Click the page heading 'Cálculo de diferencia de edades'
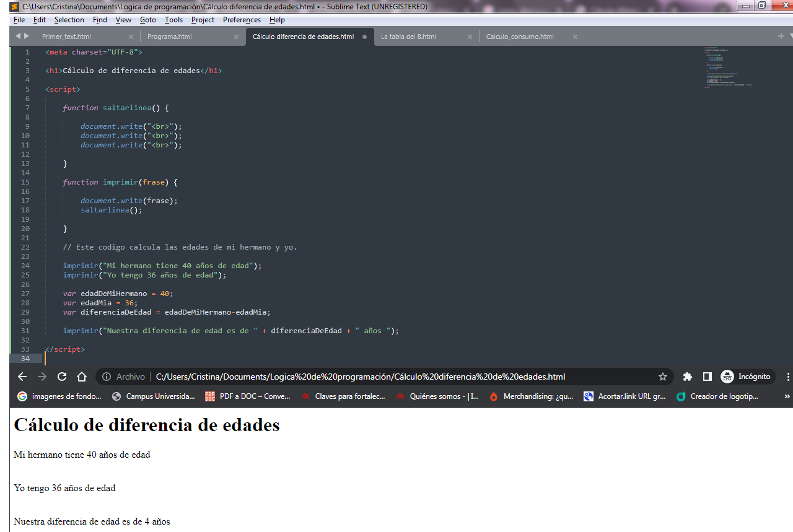 (147, 425)
